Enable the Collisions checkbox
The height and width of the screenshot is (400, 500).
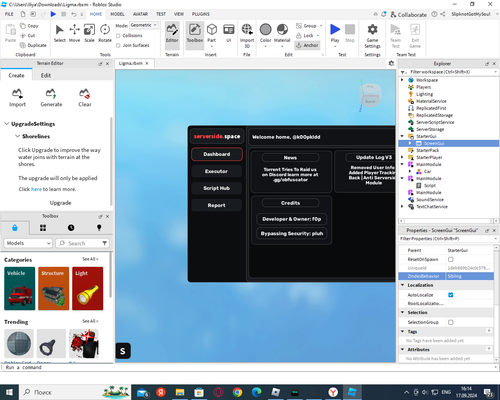point(118,36)
